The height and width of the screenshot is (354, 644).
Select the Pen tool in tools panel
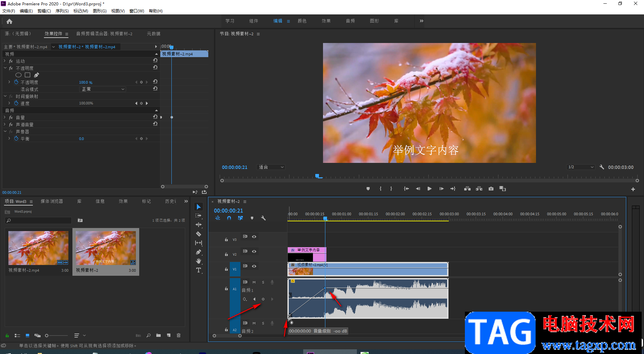coord(199,252)
